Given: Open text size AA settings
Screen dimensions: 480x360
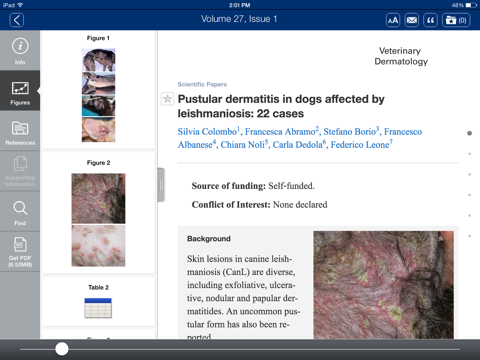Looking at the screenshot, I should tap(393, 20).
